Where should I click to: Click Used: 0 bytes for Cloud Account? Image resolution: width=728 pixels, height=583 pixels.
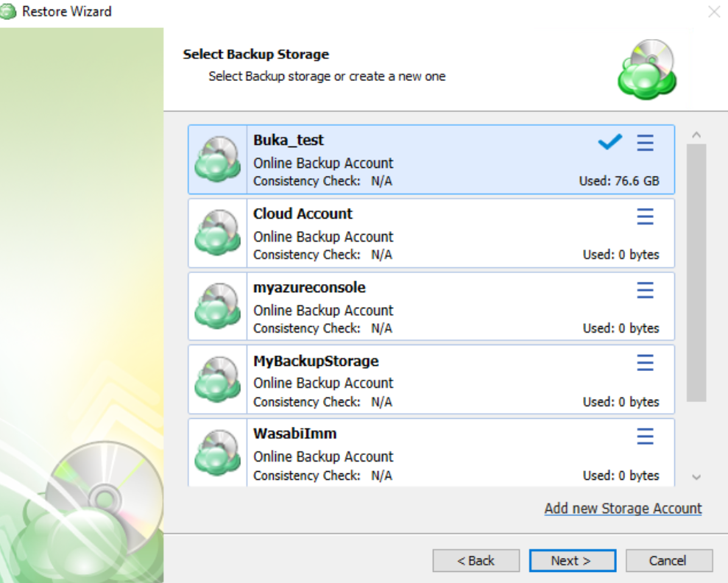tap(621, 255)
